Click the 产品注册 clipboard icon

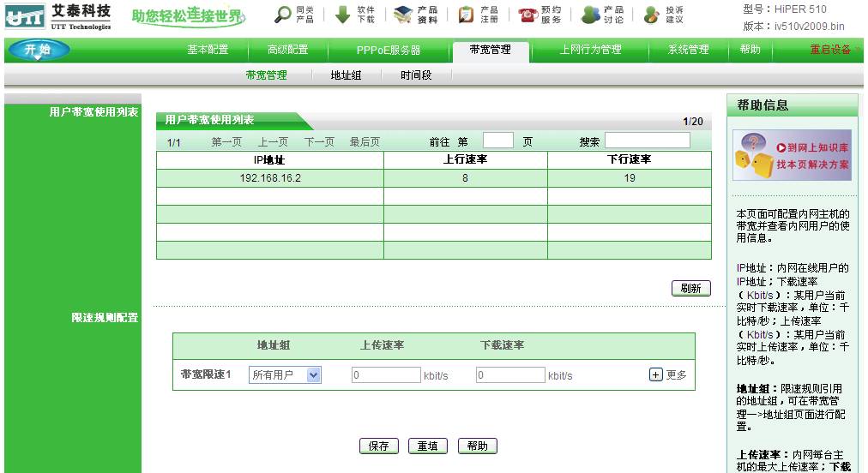click(466, 15)
